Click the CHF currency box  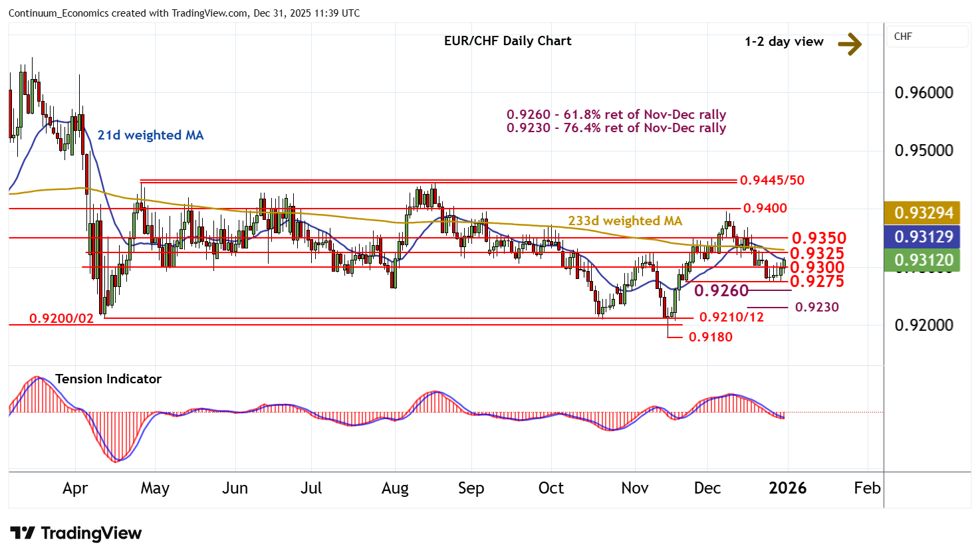click(927, 37)
